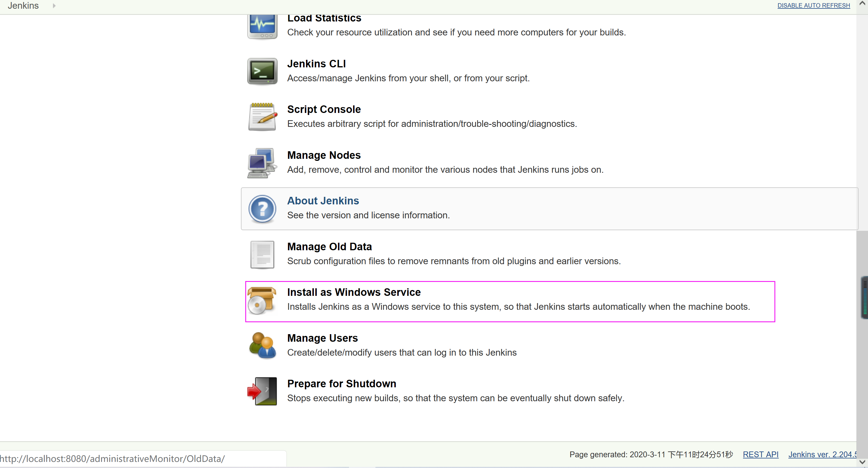Choose Install as Windows Service heading
The width and height of the screenshot is (868, 468).
click(x=353, y=292)
